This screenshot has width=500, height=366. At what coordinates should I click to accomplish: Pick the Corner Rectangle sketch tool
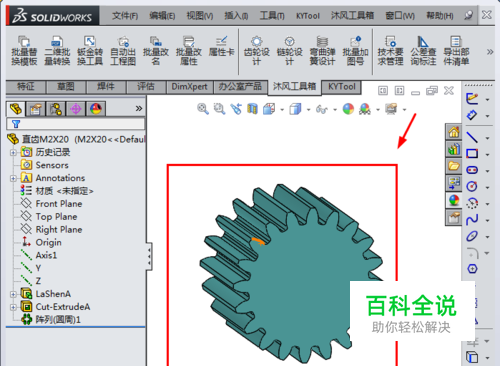click(472, 154)
